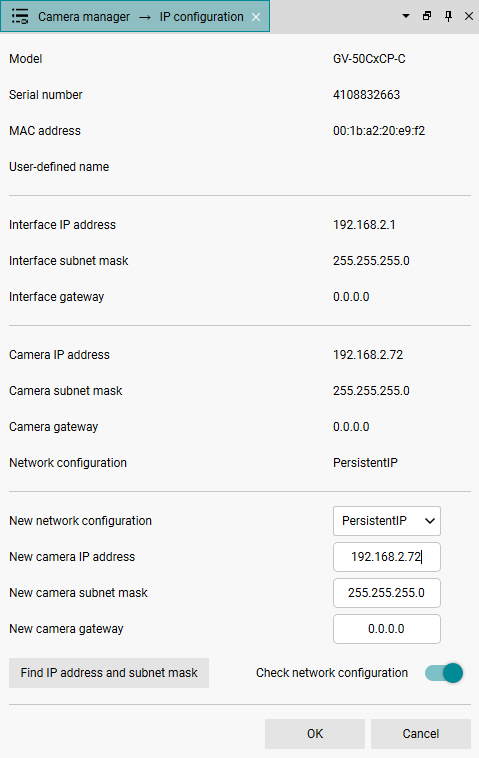Click the New camera gateway label
The height and width of the screenshot is (758, 479).
tap(66, 629)
